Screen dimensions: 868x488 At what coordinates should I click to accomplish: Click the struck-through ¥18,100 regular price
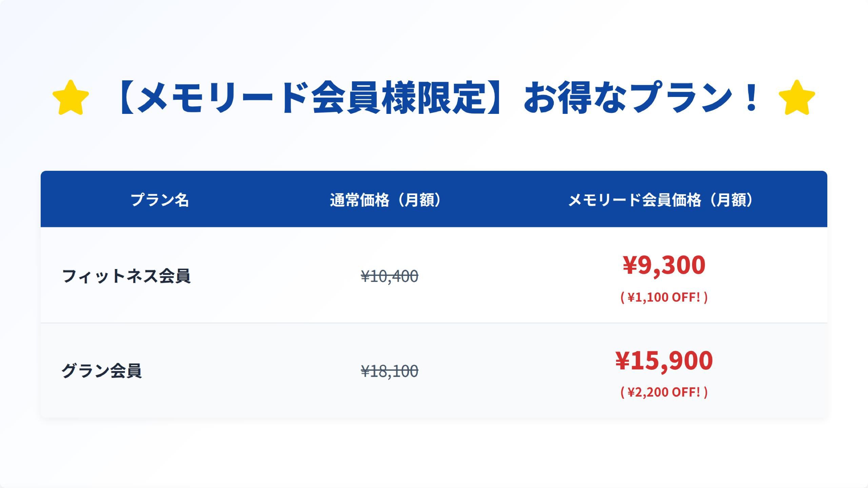(390, 371)
